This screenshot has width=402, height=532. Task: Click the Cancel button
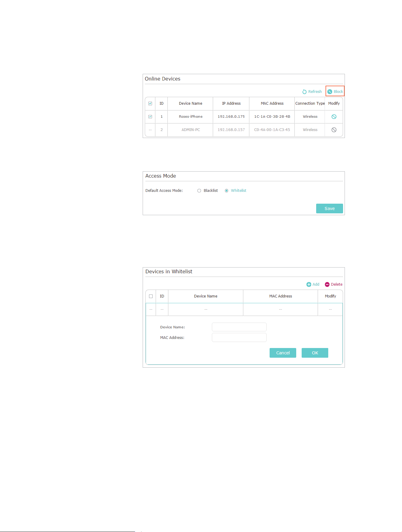pos(283,353)
